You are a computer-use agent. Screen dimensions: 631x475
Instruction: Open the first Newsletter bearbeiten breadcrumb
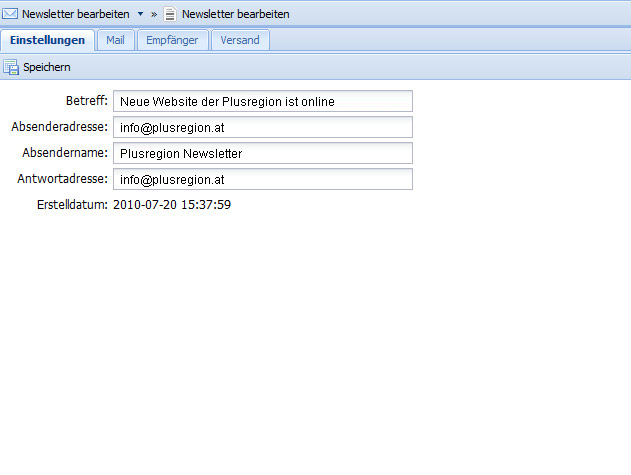point(76,14)
